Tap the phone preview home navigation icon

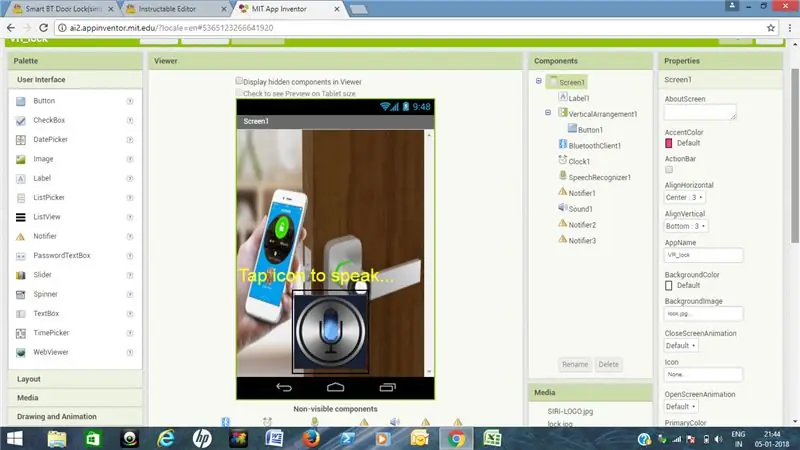(x=335, y=388)
